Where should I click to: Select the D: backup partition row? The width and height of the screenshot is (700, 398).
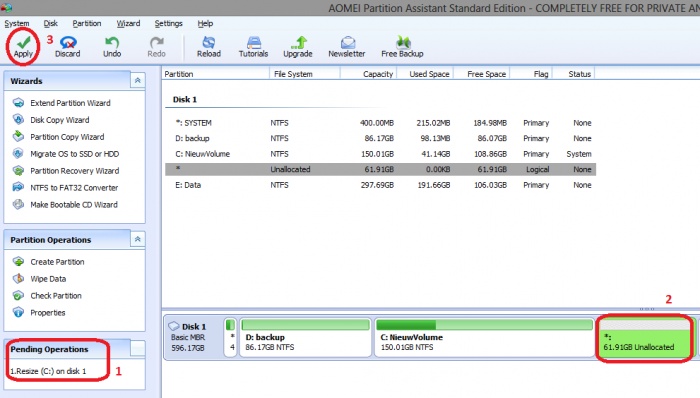(380, 139)
